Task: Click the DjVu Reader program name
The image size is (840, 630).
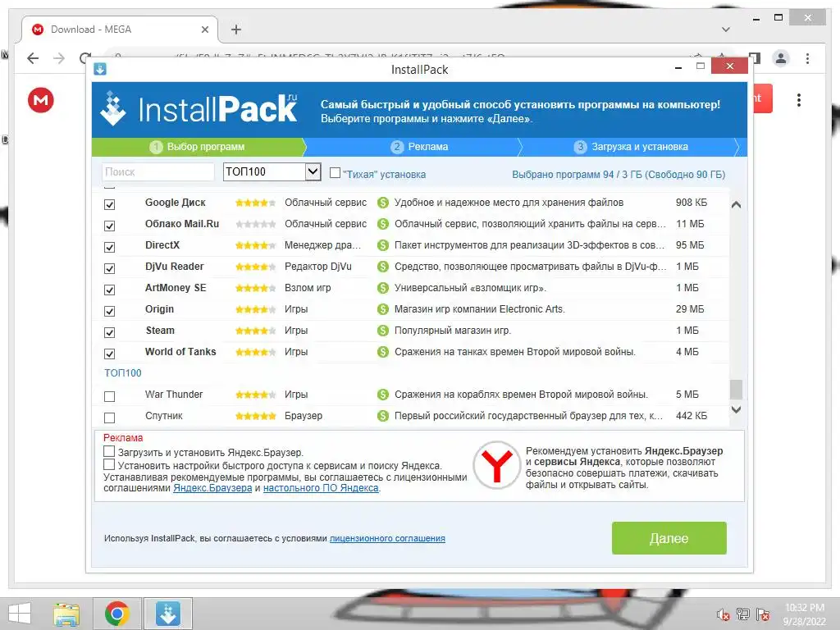Action: (x=174, y=267)
